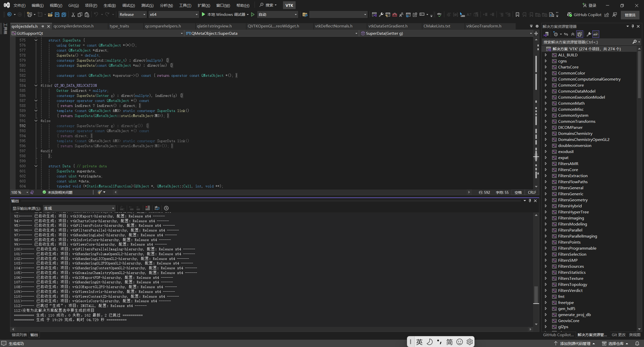The width and height of the screenshot is (644, 347).
Task: Collapse all nodes in Solution Explorer
Action: pos(572,34)
